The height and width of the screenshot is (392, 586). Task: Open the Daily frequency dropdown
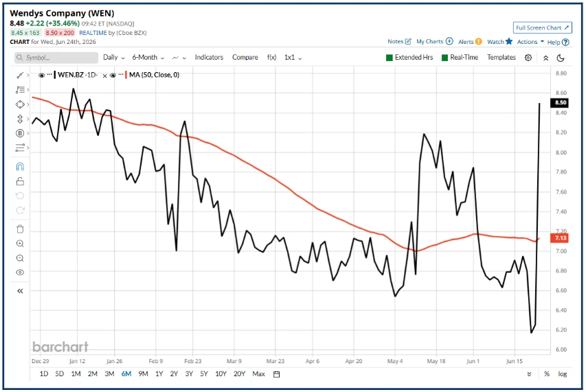coord(113,58)
